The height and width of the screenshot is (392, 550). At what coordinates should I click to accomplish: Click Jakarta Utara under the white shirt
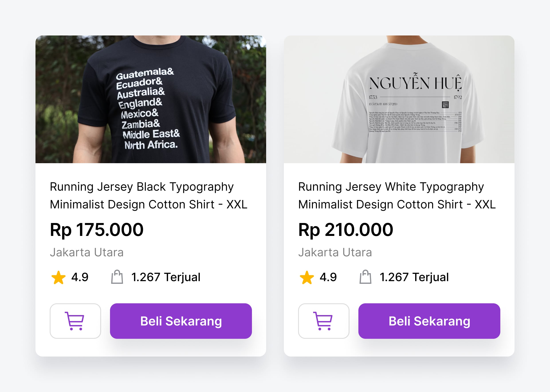click(x=335, y=252)
